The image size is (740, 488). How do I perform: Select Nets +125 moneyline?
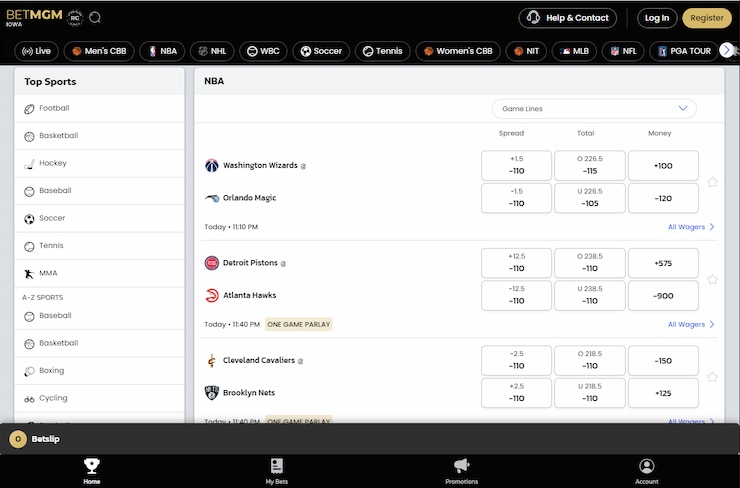pos(663,393)
